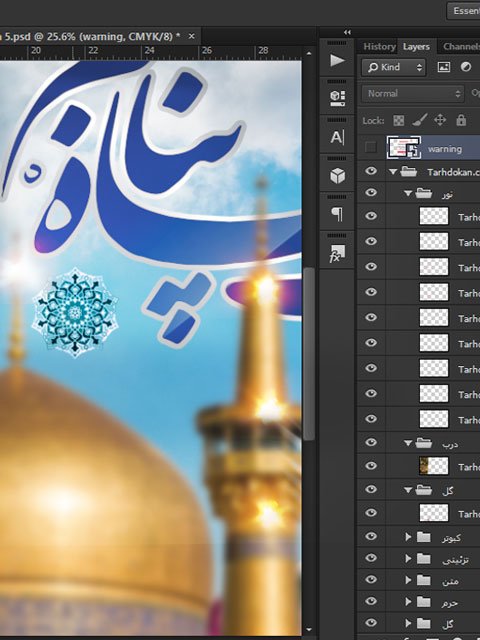Hide the Tarhdokan group
Viewport: 480px width, 640px height.
click(x=371, y=171)
